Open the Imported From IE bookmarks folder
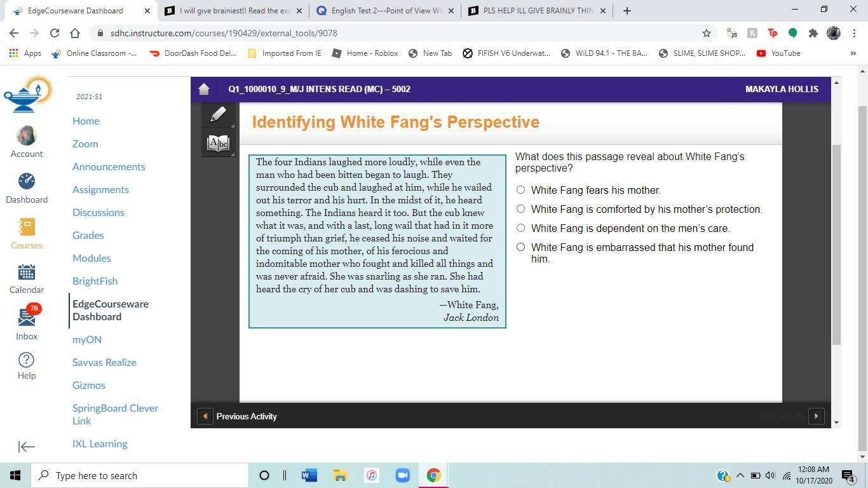 point(284,53)
